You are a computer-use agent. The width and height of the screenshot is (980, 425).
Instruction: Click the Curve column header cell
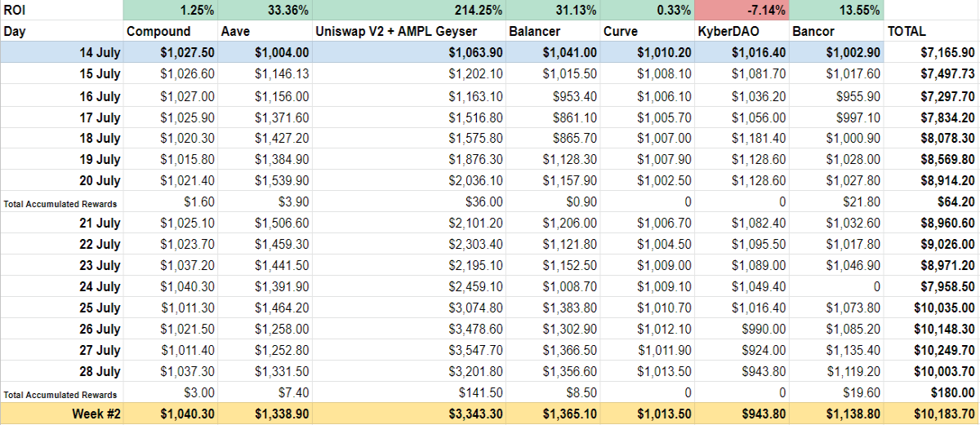647,32
